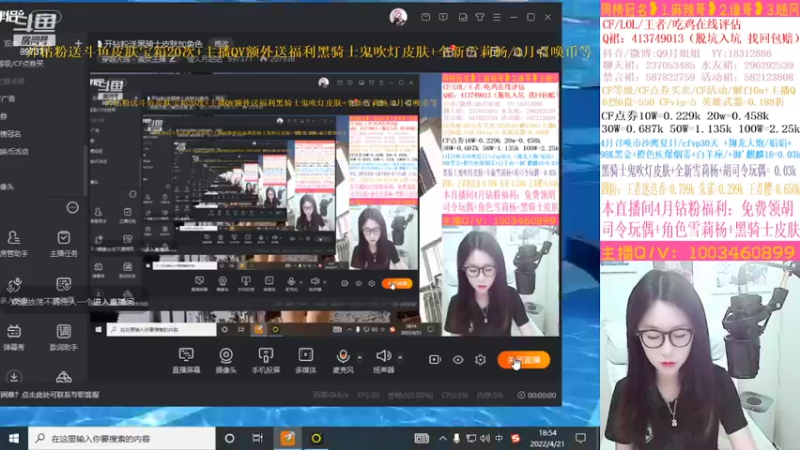Select the 榜冠名 sidebar item
Image resolution: width=800 pixels, height=450 pixels.
tap(11, 134)
